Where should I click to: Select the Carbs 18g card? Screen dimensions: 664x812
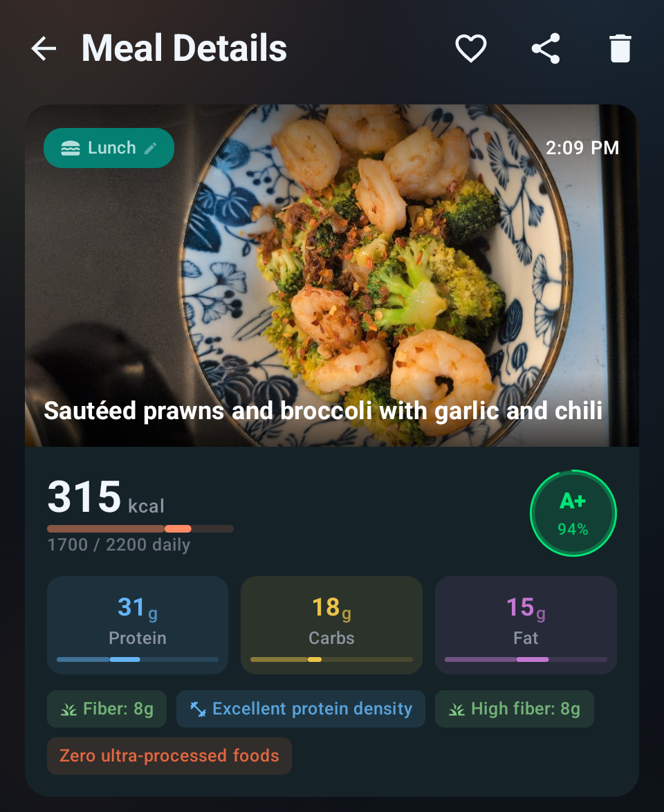click(331, 625)
